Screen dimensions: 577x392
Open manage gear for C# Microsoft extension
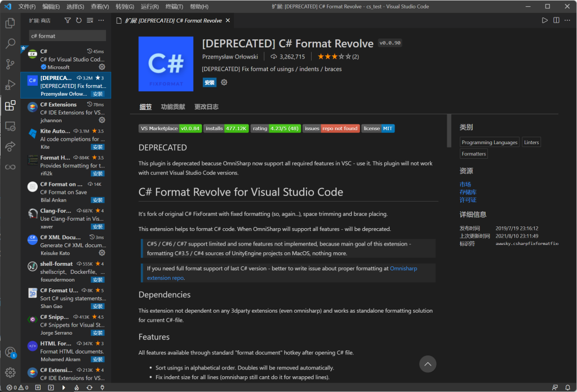(x=102, y=67)
